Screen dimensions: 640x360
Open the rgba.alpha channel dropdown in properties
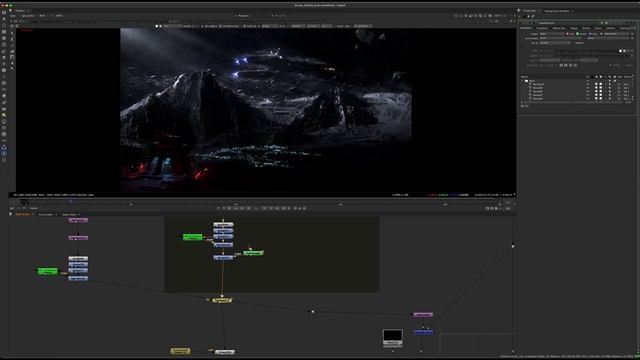617,34
